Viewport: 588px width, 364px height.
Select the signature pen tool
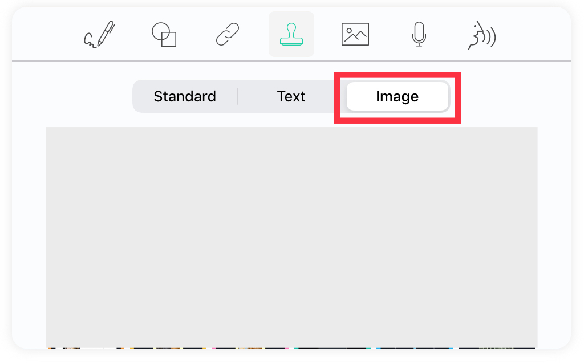[x=99, y=34]
